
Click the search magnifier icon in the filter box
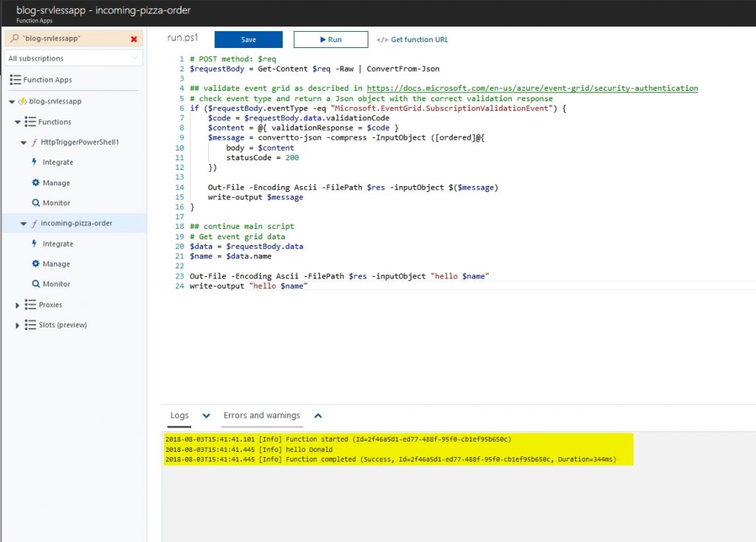(x=15, y=38)
